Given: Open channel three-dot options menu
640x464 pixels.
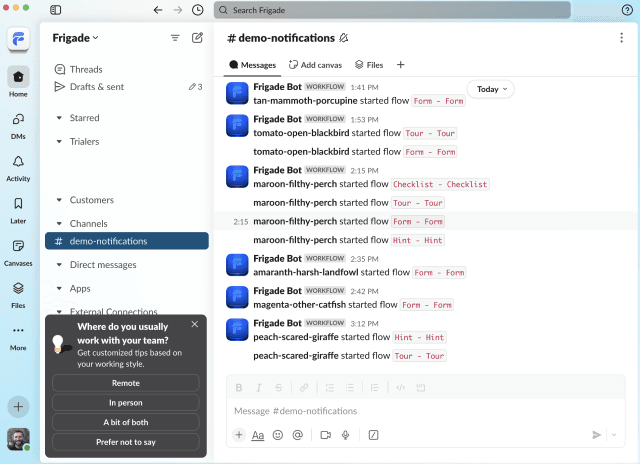Looking at the screenshot, I should point(621,38).
